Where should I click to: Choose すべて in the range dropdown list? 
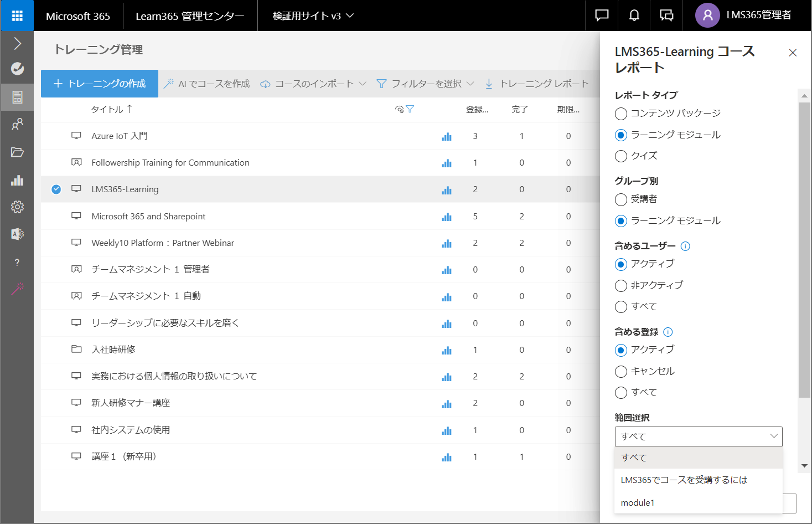point(699,458)
